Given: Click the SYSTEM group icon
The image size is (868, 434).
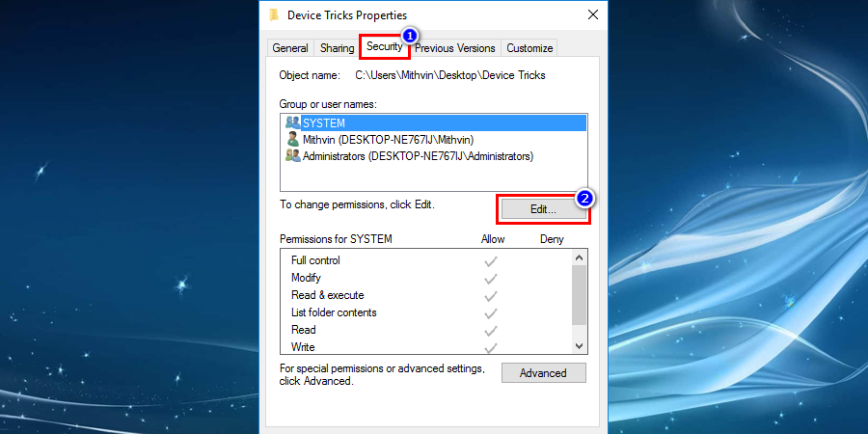Looking at the screenshot, I should [292, 122].
